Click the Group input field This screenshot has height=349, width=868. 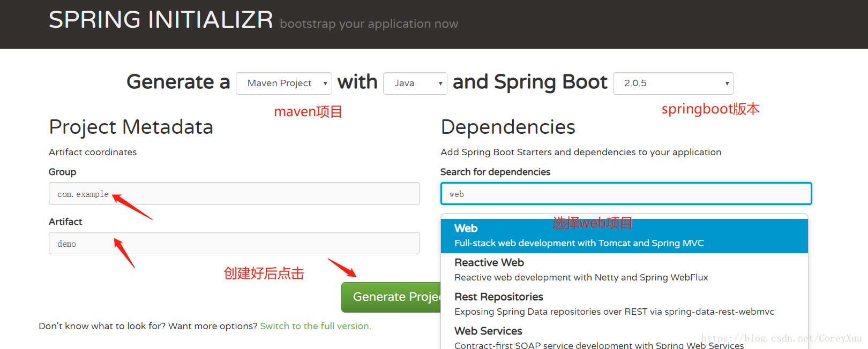234,194
